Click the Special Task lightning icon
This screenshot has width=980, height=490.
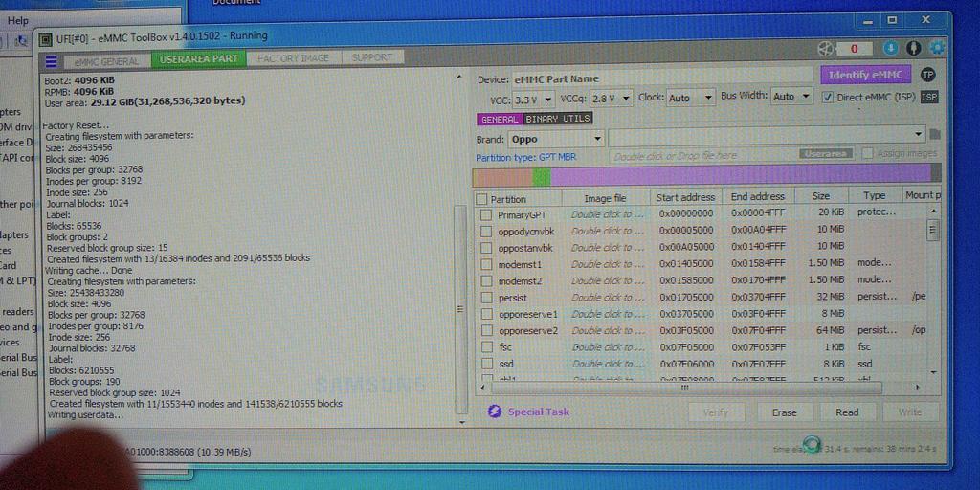495,412
